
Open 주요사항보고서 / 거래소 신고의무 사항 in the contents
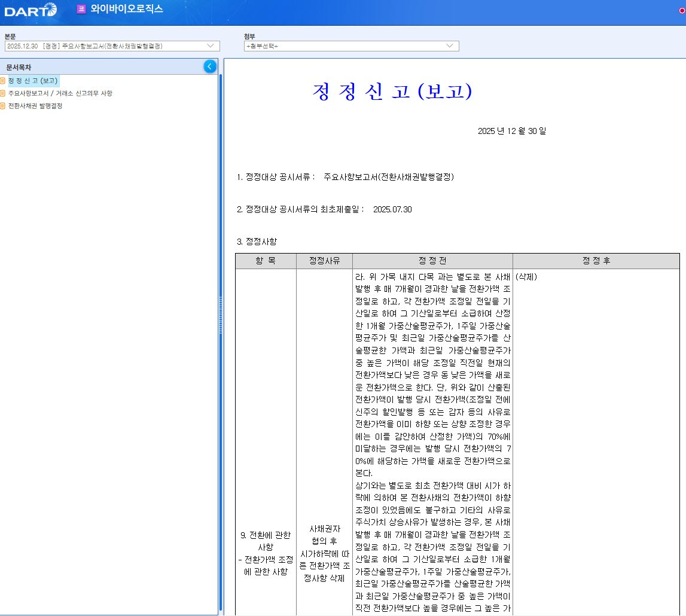click(x=60, y=93)
